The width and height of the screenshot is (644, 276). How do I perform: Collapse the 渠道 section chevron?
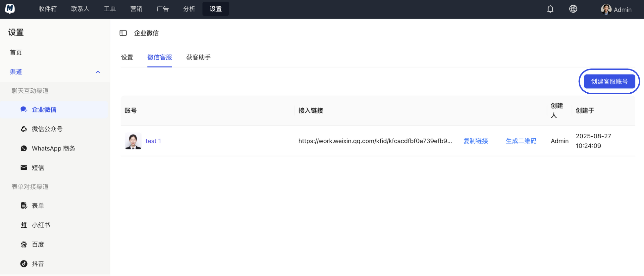click(x=98, y=72)
